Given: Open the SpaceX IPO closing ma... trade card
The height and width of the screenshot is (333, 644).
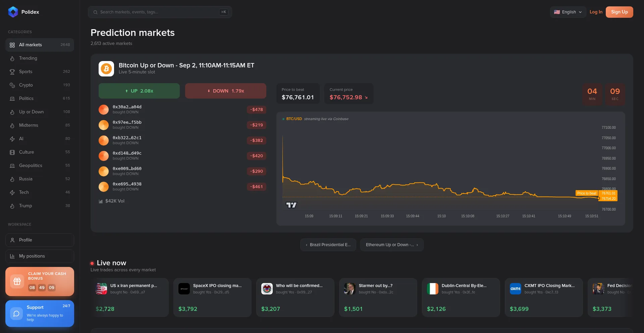Looking at the screenshot, I should (212, 297).
